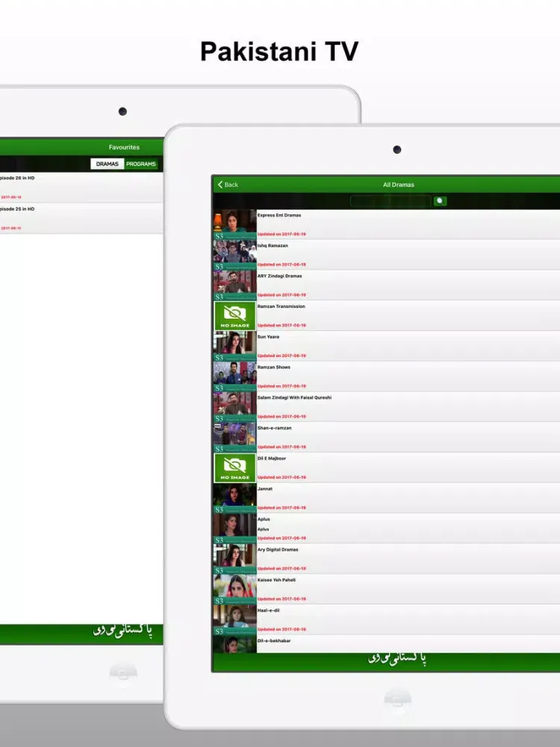Click the All Dramas header title
The image size is (560, 747).
(399, 185)
